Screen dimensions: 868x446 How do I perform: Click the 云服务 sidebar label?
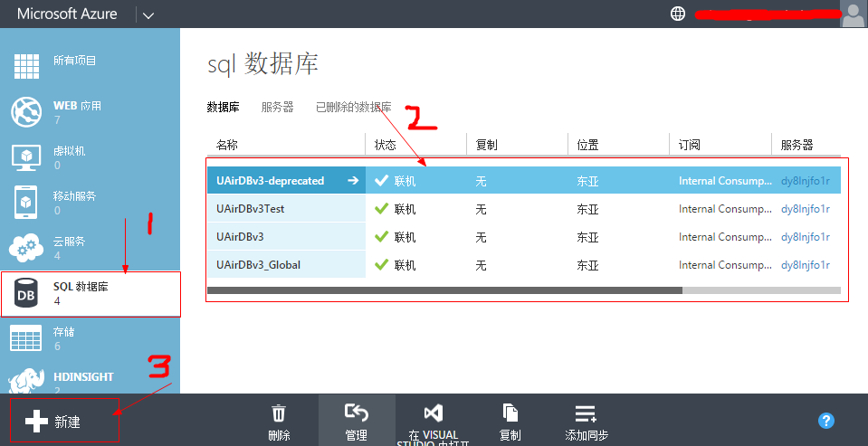[x=69, y=242]
